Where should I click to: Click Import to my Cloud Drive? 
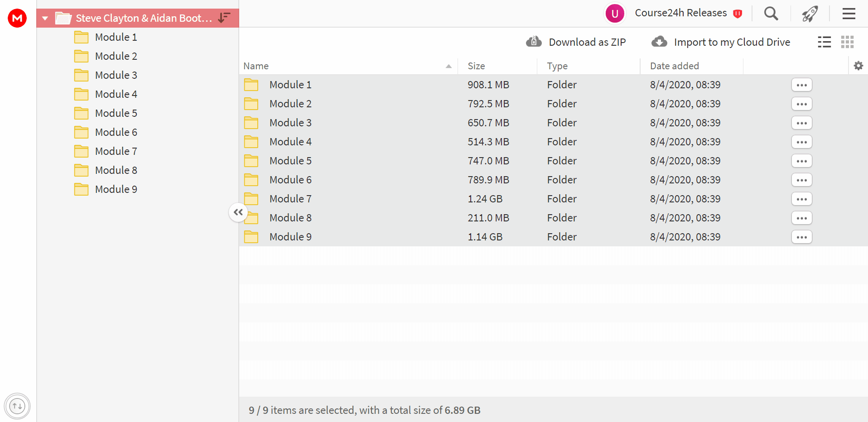pyautogui.click(x=721, y=42)
